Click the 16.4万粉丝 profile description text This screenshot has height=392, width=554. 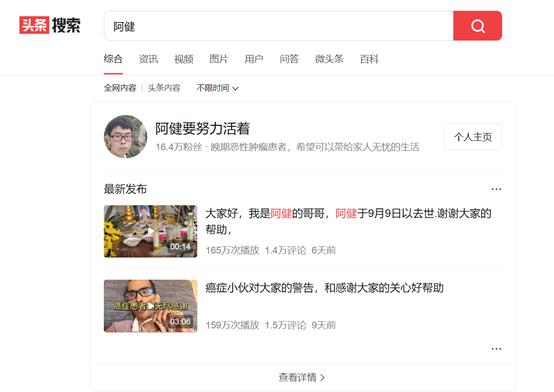click(x=288, y=147)
